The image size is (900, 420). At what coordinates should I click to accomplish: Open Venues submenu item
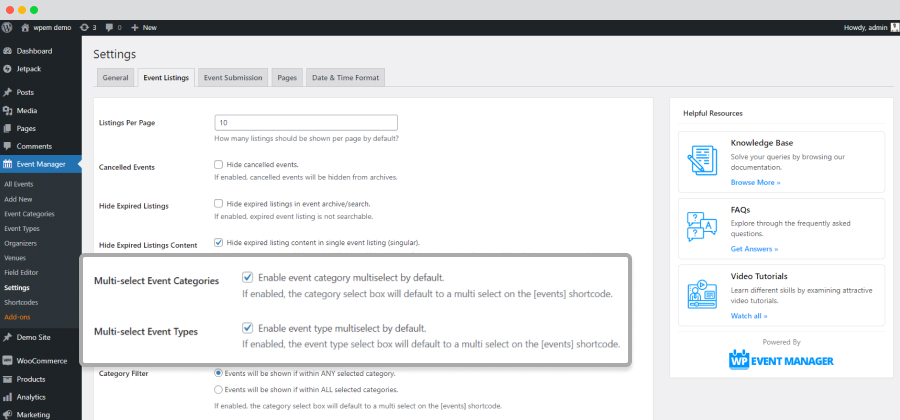coord(15,258)
